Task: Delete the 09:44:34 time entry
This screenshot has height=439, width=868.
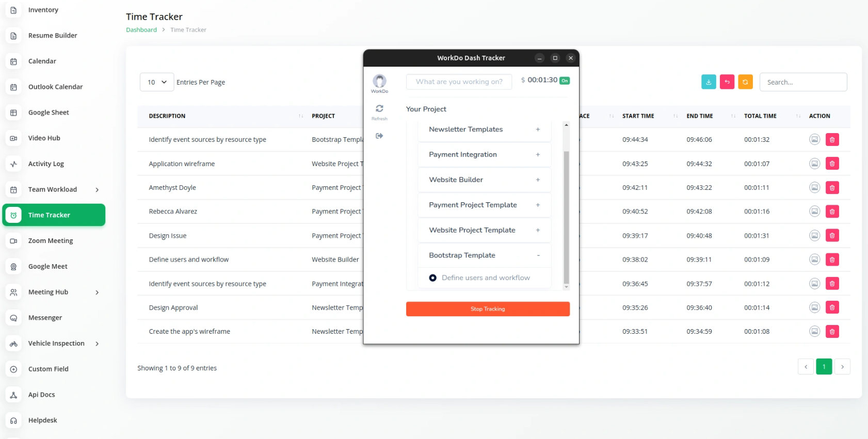Action: click(832, 139)
